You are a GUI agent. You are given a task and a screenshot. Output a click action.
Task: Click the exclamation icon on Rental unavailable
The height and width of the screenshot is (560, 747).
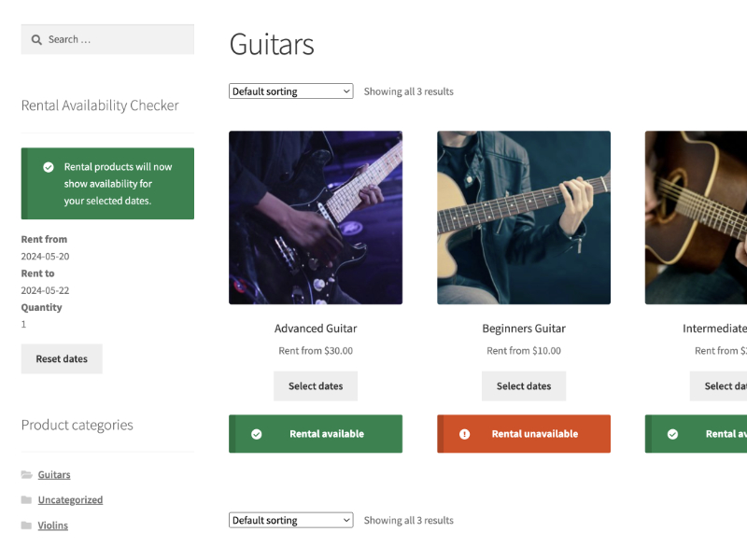click(x=465, y=434)
